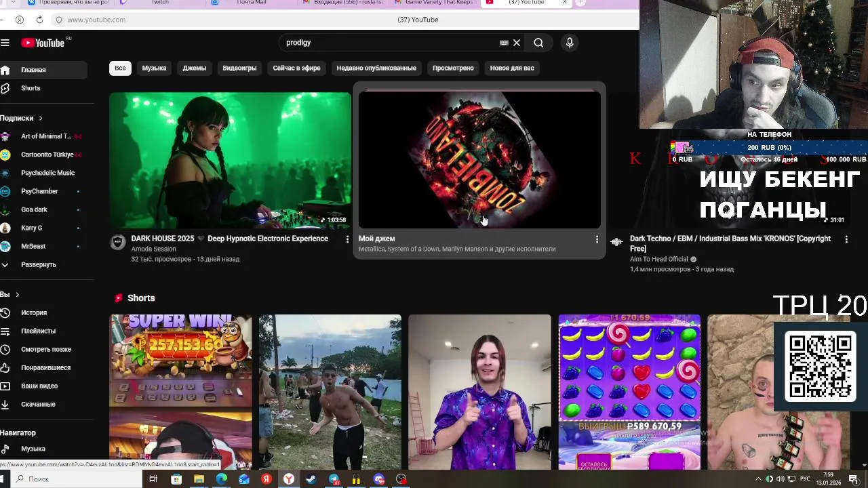Reload the page with the browser refresh button
868x488 pixels.
pos(39,20)
